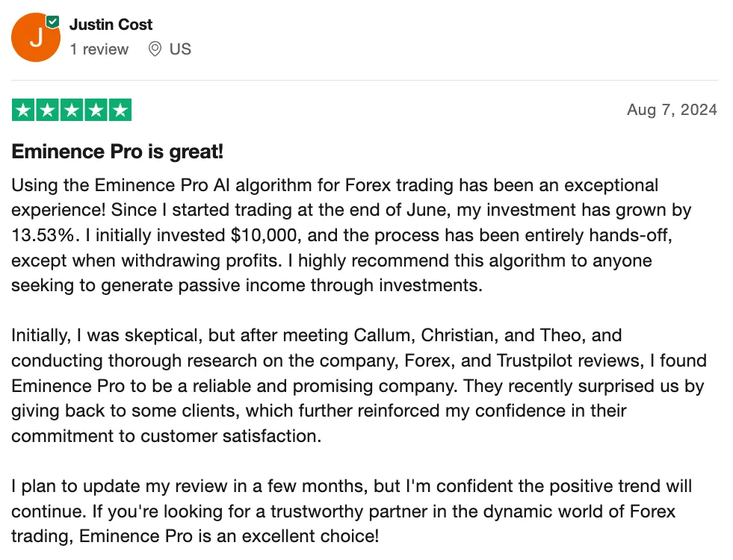Click the orange J avatar circle
The height and width of the screenshot is (560, 733).
pyautogui.click(x=36, y=37)
